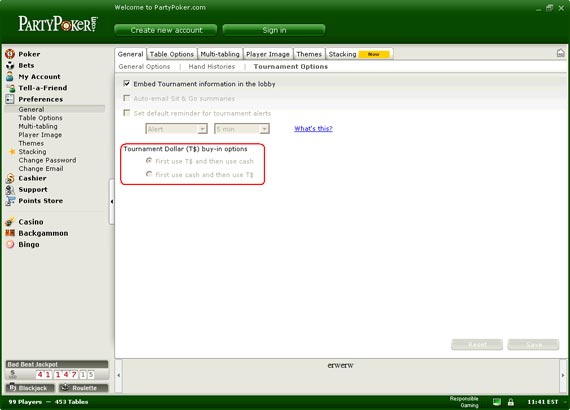
Task: Toggle Auto-email Sit & Go summaries checkbox
Action: (127, 98)
